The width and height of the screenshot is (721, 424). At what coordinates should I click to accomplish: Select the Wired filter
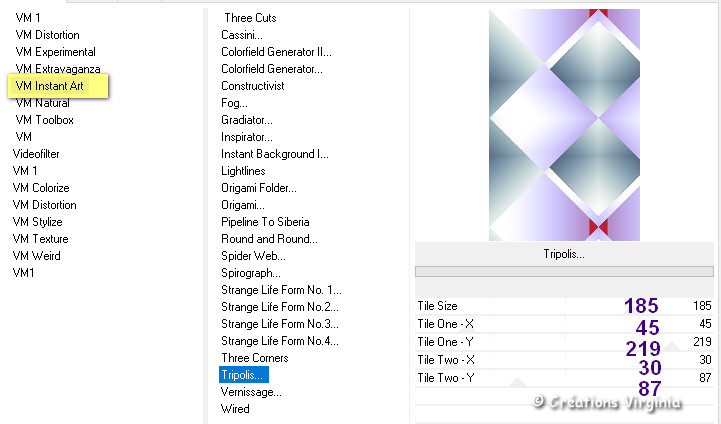235,409
